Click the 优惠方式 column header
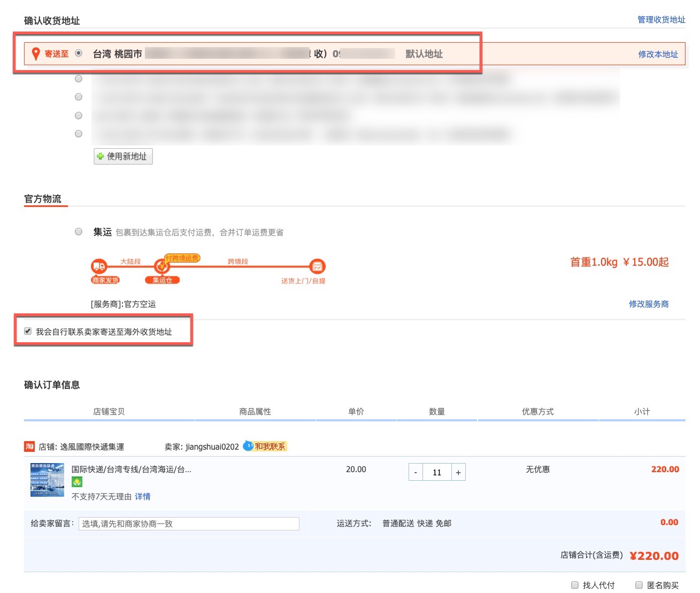Image resolution: width=700 pixels, height=593 pixels. pyautogui.click(x=538, y=412)
